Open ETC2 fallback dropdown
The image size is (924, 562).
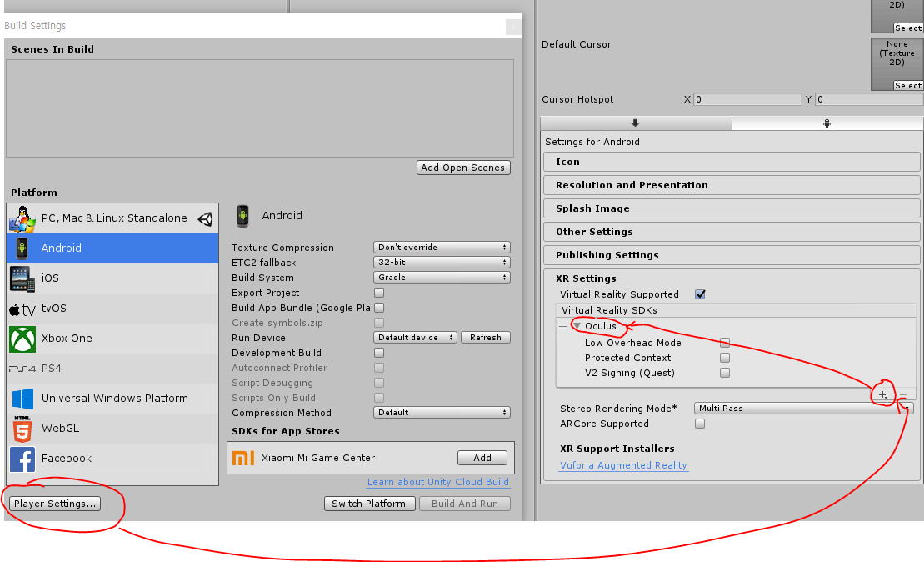[442, 263]
